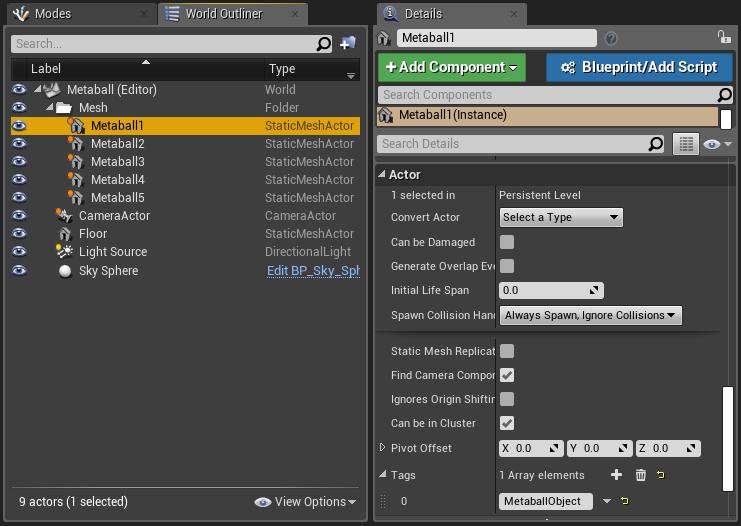Open the property matrix grid icon

[x=686, y=144]
